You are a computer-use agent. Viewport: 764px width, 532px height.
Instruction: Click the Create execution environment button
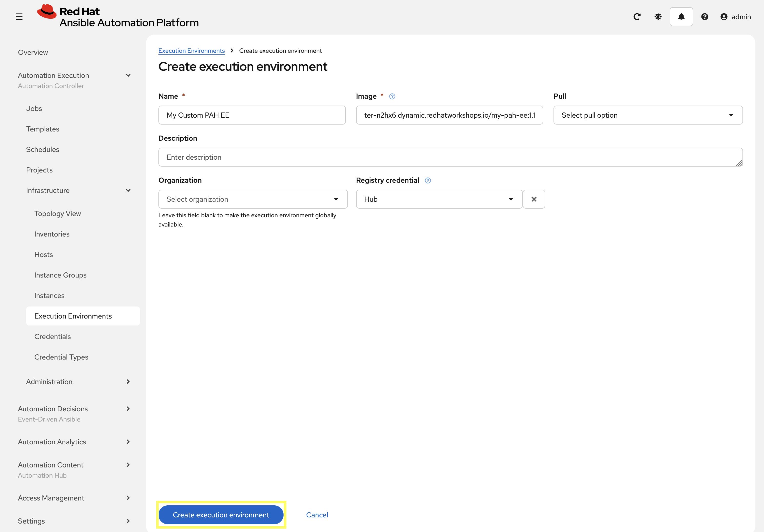point(221,515)
